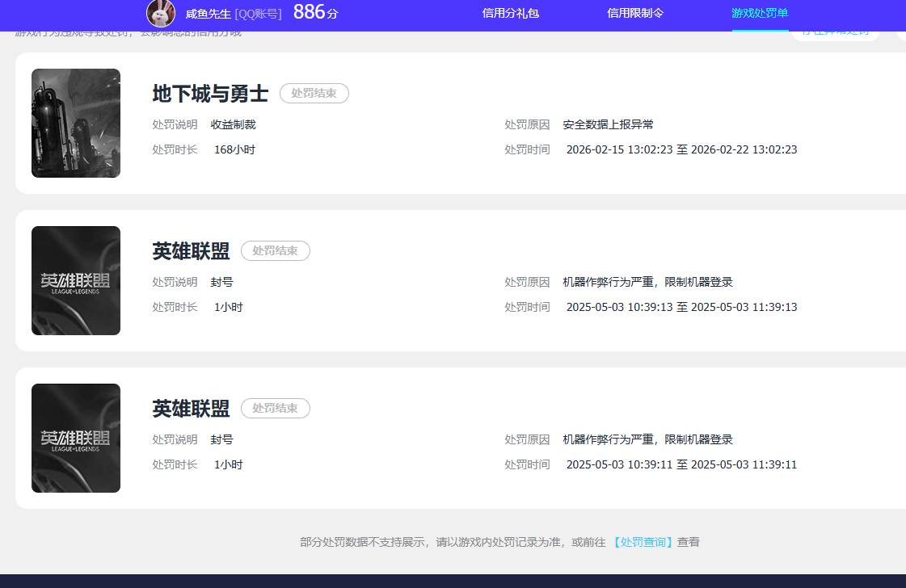Image resolution: width=906 pixels, height=588 pixels.
Task: Open the 处罚查询 link
Action: tap(642, 541)
